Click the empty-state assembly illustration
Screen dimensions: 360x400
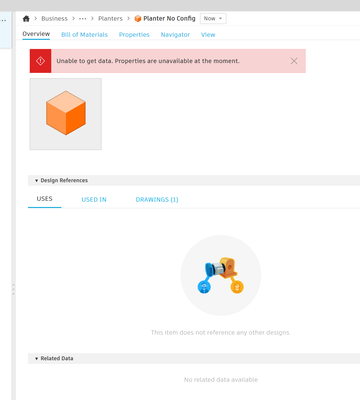click(221, 275)
